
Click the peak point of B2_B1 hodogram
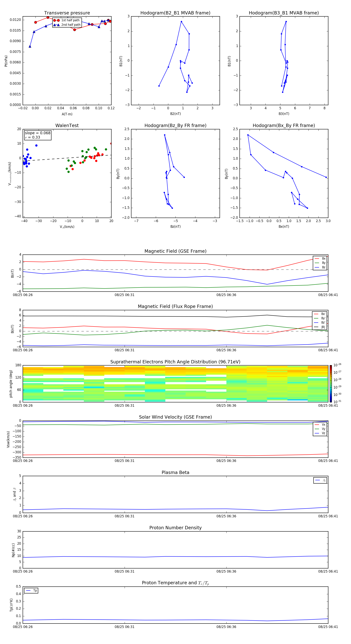pos(181,21)
